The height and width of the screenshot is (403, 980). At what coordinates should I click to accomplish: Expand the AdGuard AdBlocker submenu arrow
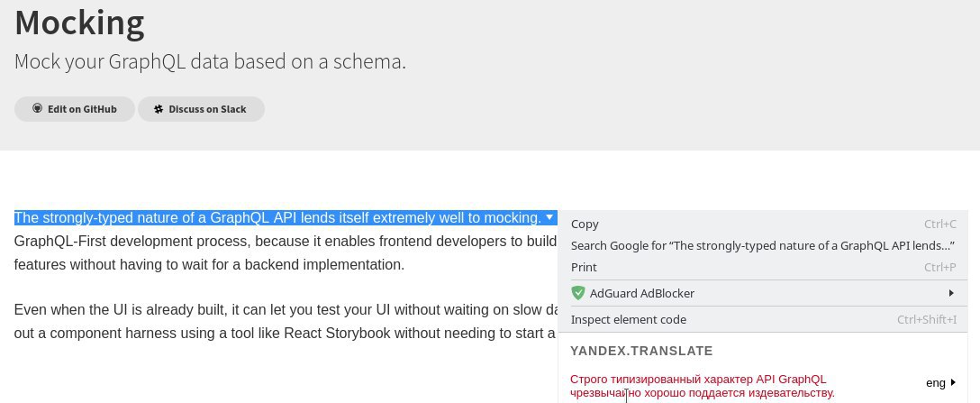[951, 293]
